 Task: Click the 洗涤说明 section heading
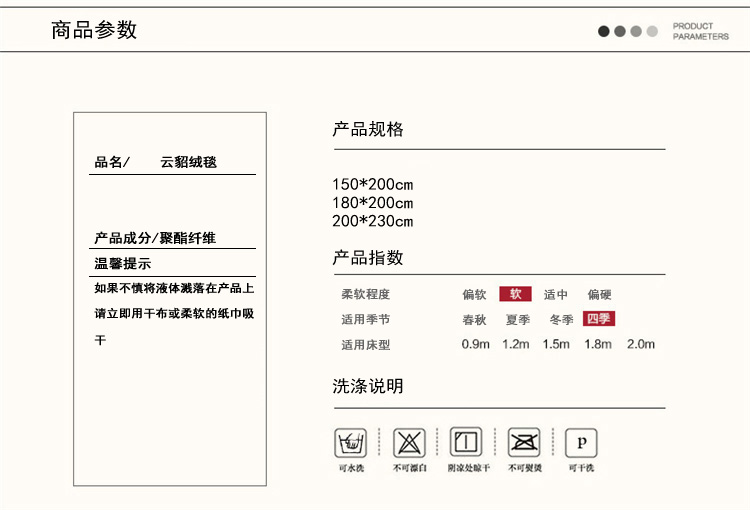point(368,386)
